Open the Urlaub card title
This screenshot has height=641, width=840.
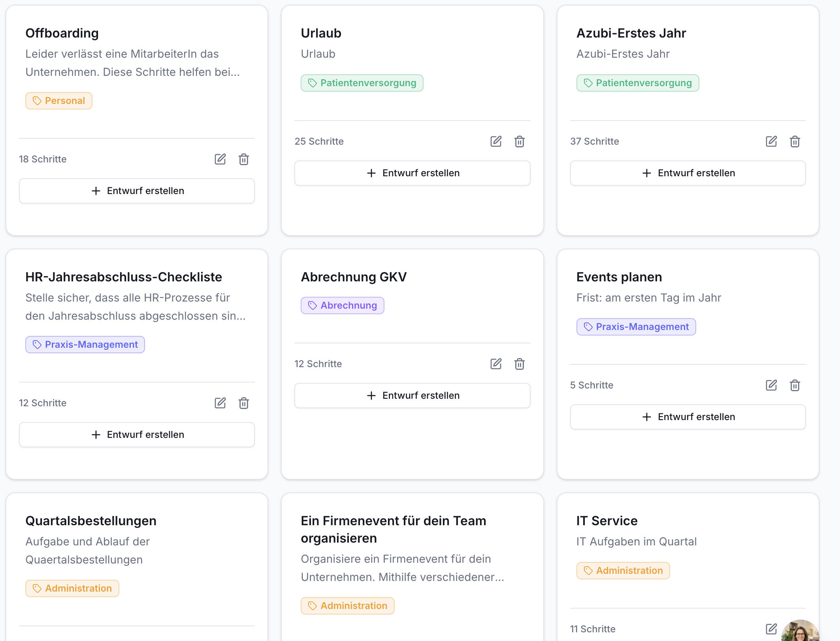click(x=321, y=33)
